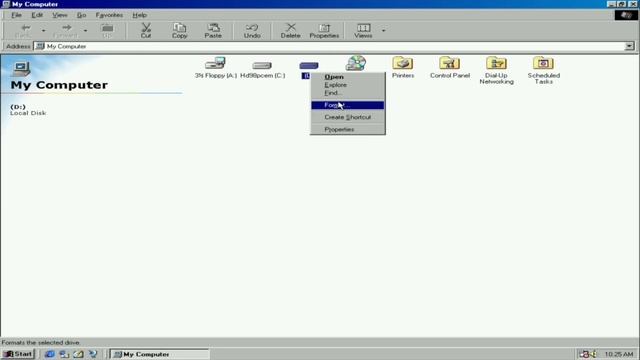
Task: Click the Show Desktop Quick Launch icon
Action: coord(78,354)
